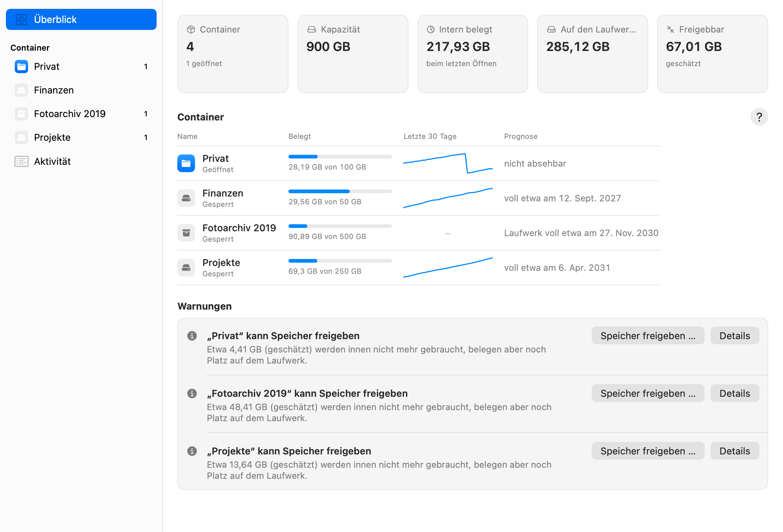Click the Überblick grid icon
Image resolution: width=783 pixels, height=532 pixels.
click(21, 20)
